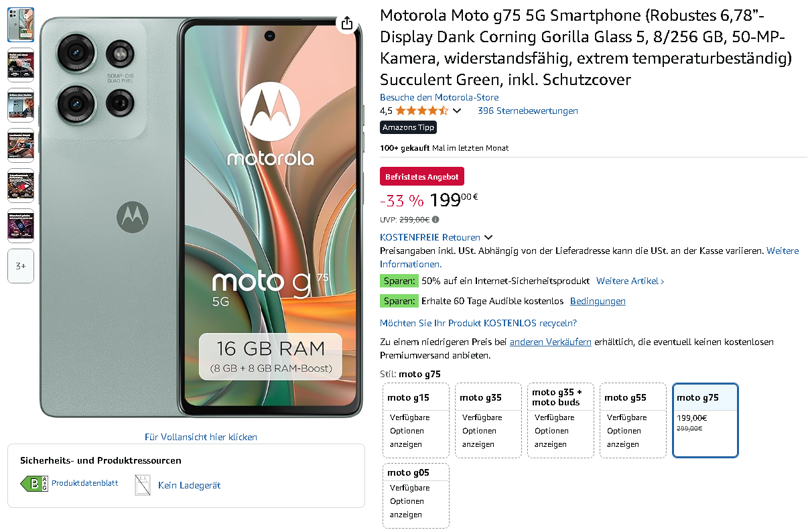Open Weitere Artikel arrow link
810x532 pixels.
[x=630, y=281]
